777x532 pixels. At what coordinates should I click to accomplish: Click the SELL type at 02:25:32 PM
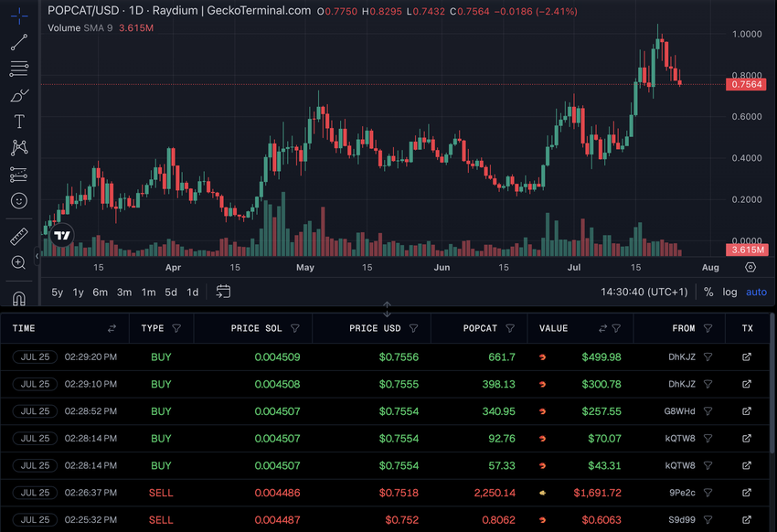(161, 520)
